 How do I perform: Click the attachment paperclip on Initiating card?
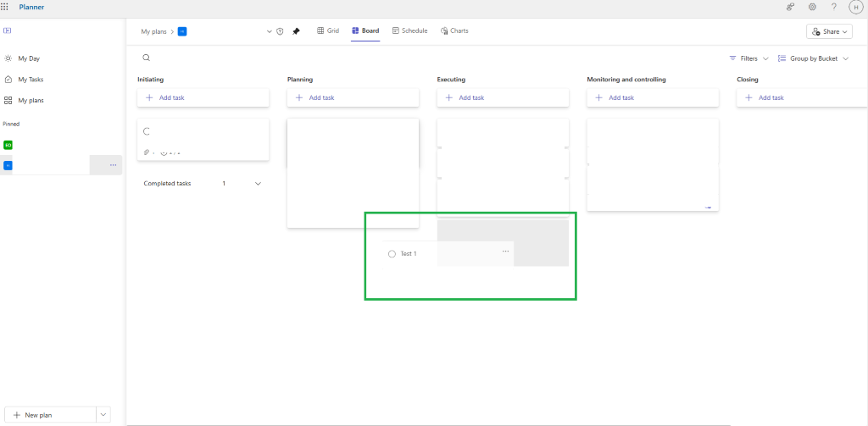[x=147, y=152]
